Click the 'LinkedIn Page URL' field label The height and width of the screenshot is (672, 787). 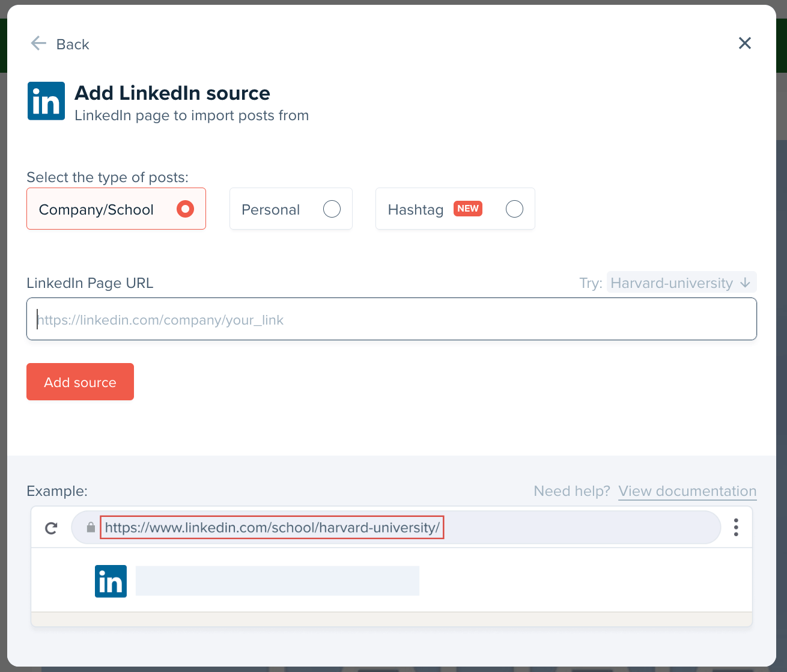coord(90,283)
